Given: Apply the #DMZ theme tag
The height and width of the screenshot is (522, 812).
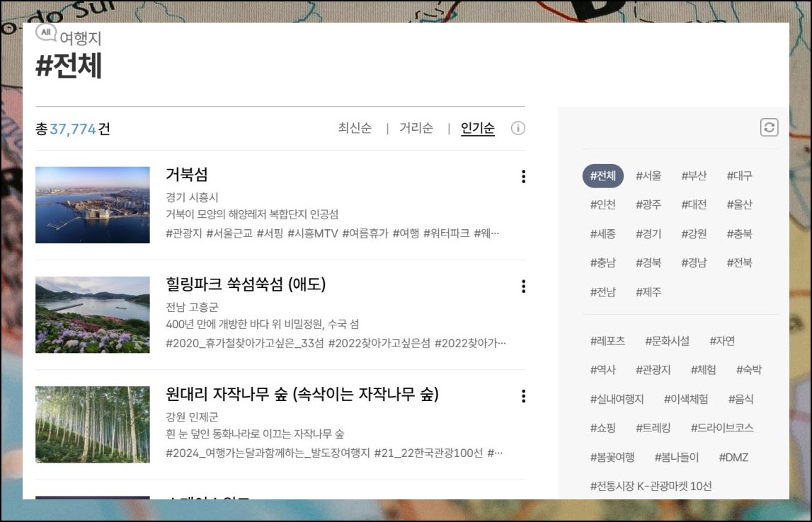Looking at the screenshot, I should coord(733,458).
